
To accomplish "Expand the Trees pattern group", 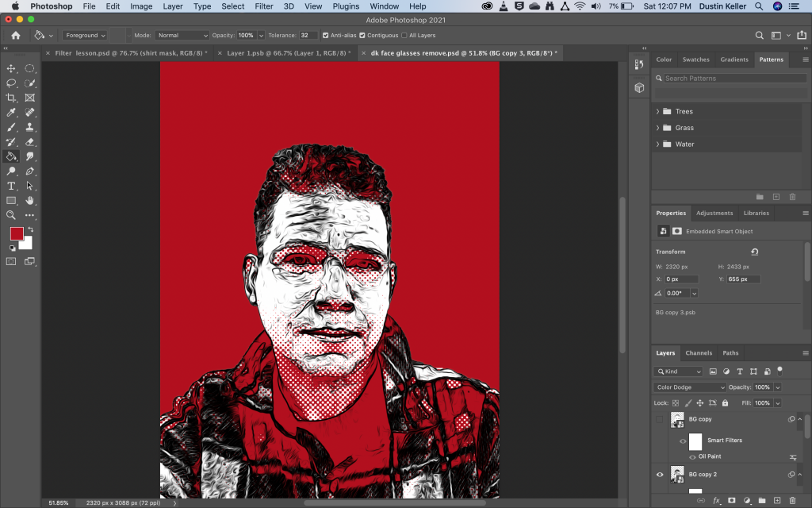I will coord(658,112).
